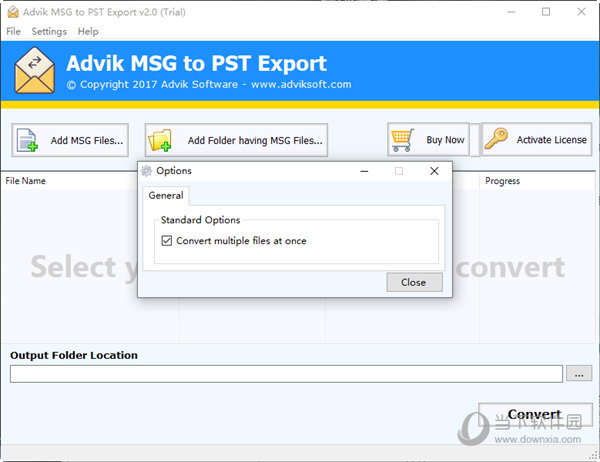600x462 pixels.
Task: Click the Activate License key icon
Action: click(496, 139)
